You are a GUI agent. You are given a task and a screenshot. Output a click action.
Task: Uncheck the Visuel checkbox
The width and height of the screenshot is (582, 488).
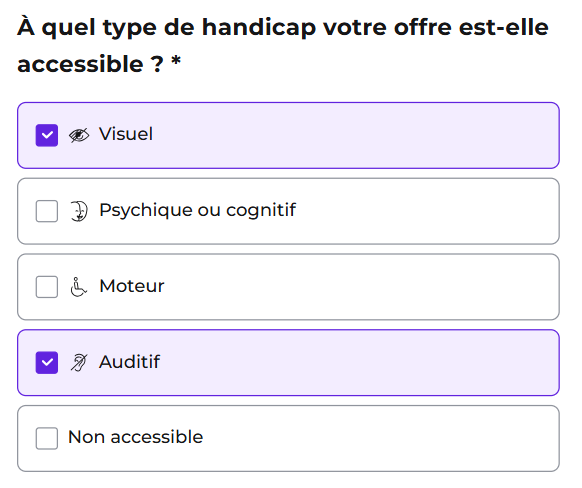pyautogui.click(x=47, y=135)
